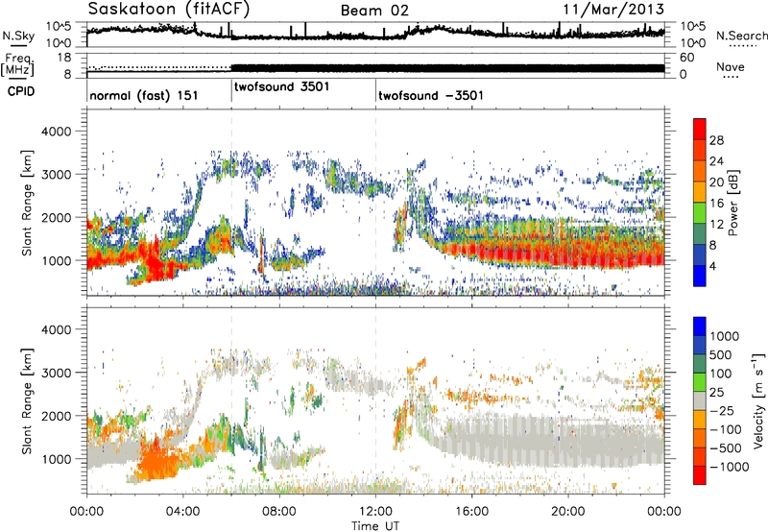Click the N.Search legend label
Viewport: 768px width, 532px height.
tap(741, 36)
